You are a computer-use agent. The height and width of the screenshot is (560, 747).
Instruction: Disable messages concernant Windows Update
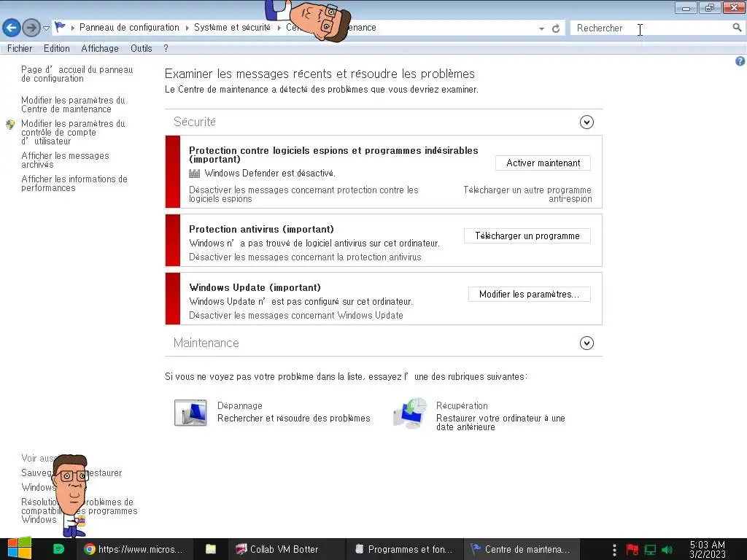pyautogui.click(x=296, y=315)
